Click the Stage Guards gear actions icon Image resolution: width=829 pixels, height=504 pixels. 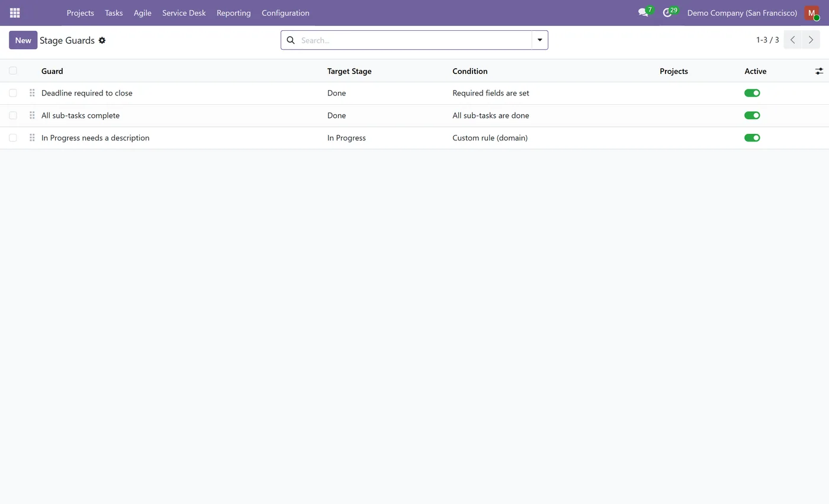(102, 40)
